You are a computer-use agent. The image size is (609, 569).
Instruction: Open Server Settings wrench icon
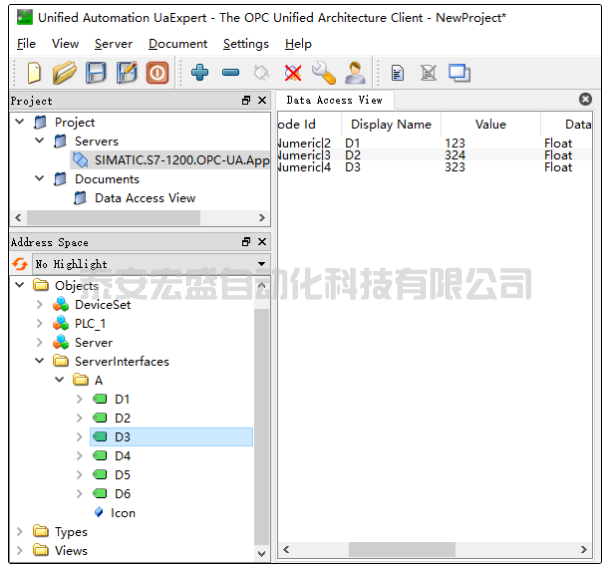[x=323, y=73]
